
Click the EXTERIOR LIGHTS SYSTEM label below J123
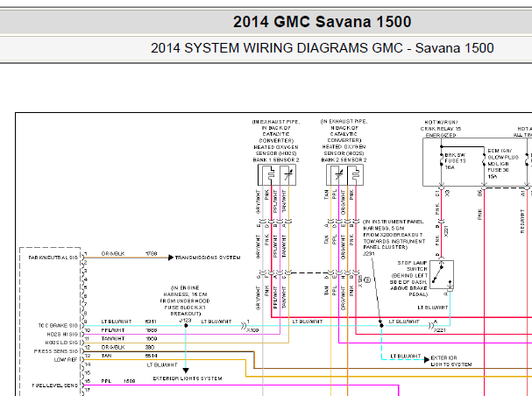click(x=188, y=378)
